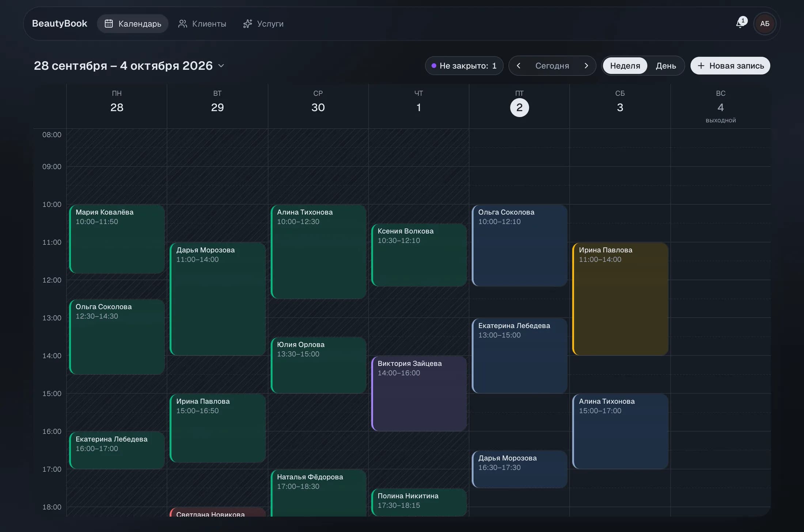804x532 pixels.
Task: Open the АБ user avatar menu
Action: coord(765,24)
